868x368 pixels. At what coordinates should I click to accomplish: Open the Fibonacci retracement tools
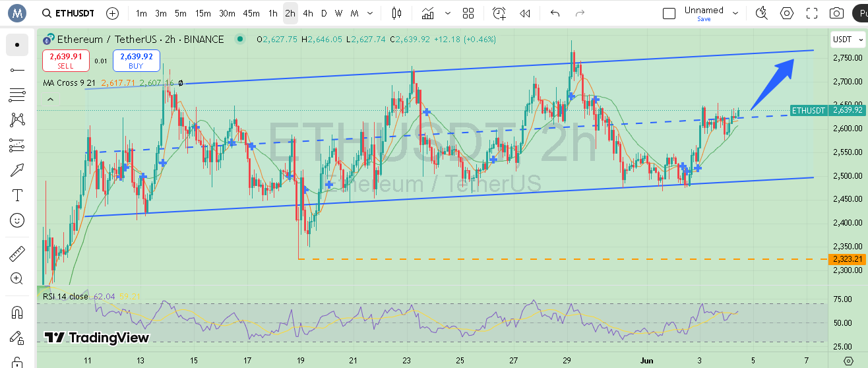click(x=17, y=95)
